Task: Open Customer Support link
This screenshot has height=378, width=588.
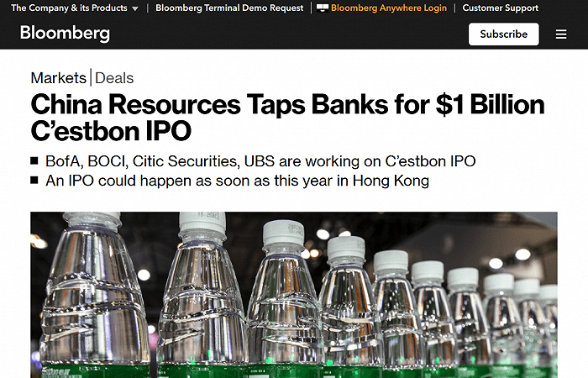Action: [501, 8]
